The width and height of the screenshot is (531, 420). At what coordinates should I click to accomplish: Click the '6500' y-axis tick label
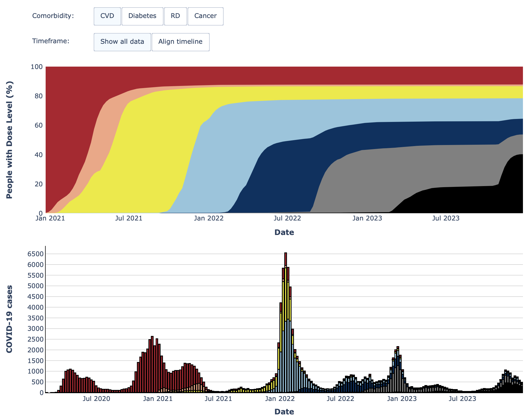(x=35, y=254)
